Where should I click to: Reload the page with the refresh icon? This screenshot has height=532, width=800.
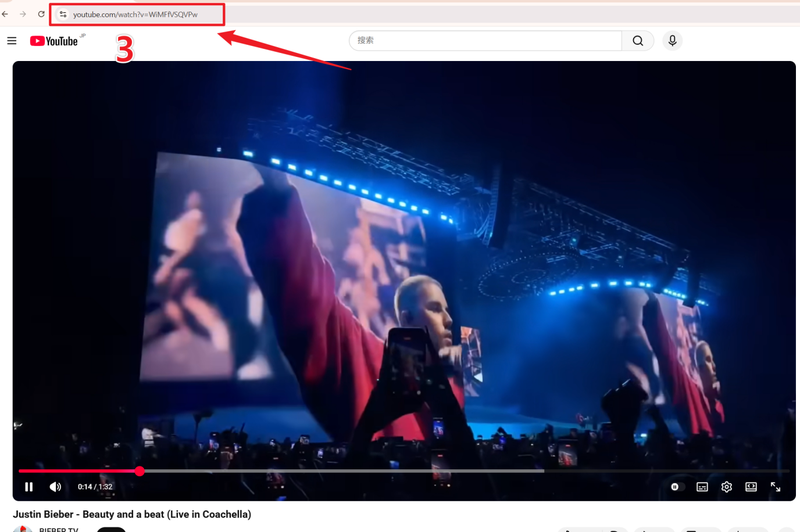[41, 14]
